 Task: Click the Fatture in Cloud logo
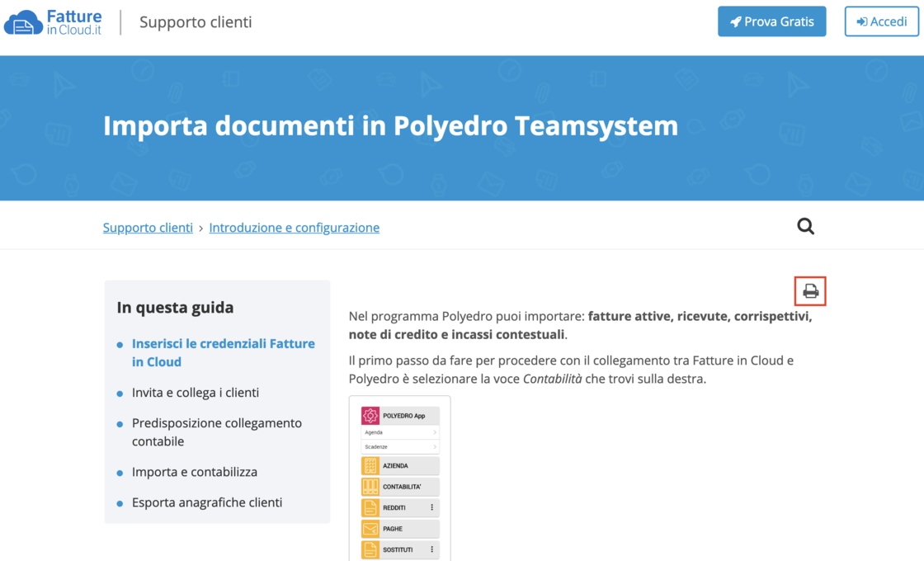coord(54,22)
